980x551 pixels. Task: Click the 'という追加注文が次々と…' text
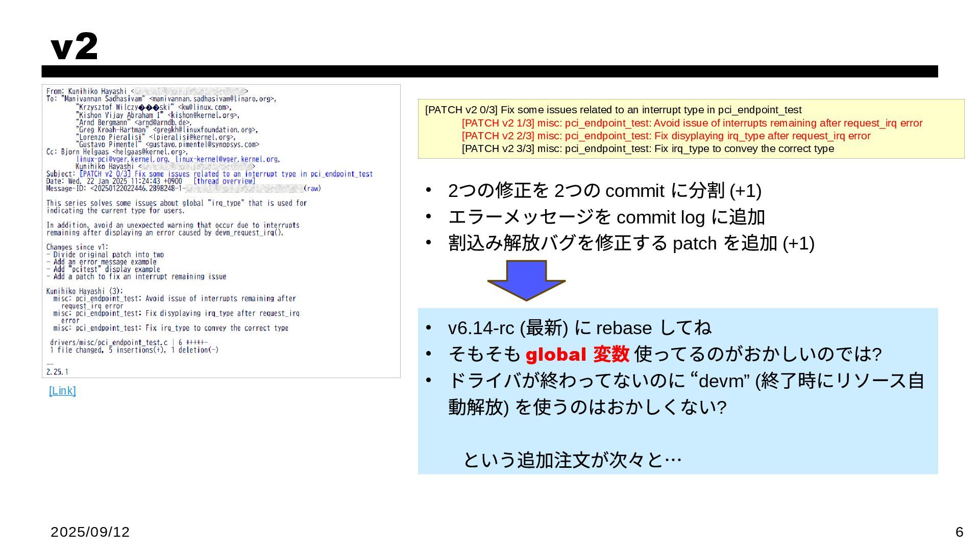pos(572,460)
